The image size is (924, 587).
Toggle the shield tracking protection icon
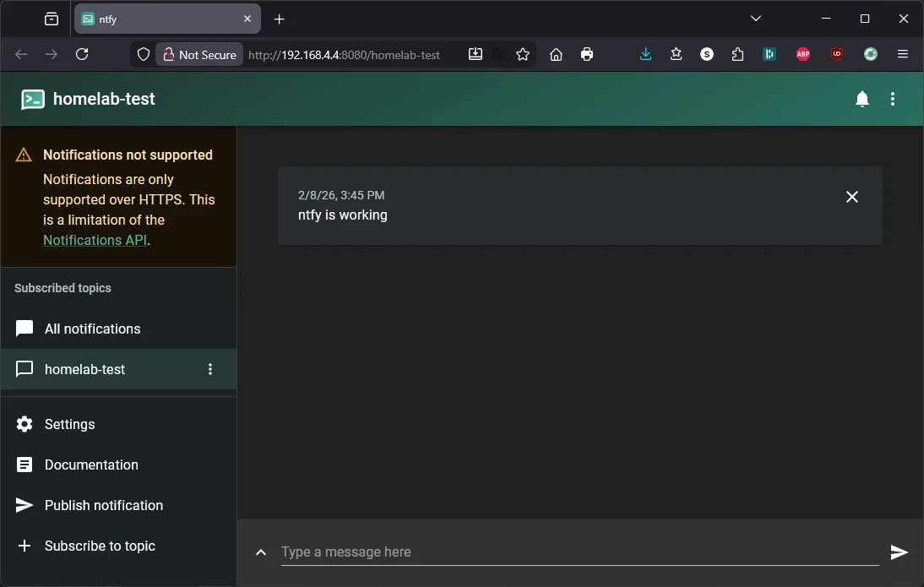coord(144,54)
